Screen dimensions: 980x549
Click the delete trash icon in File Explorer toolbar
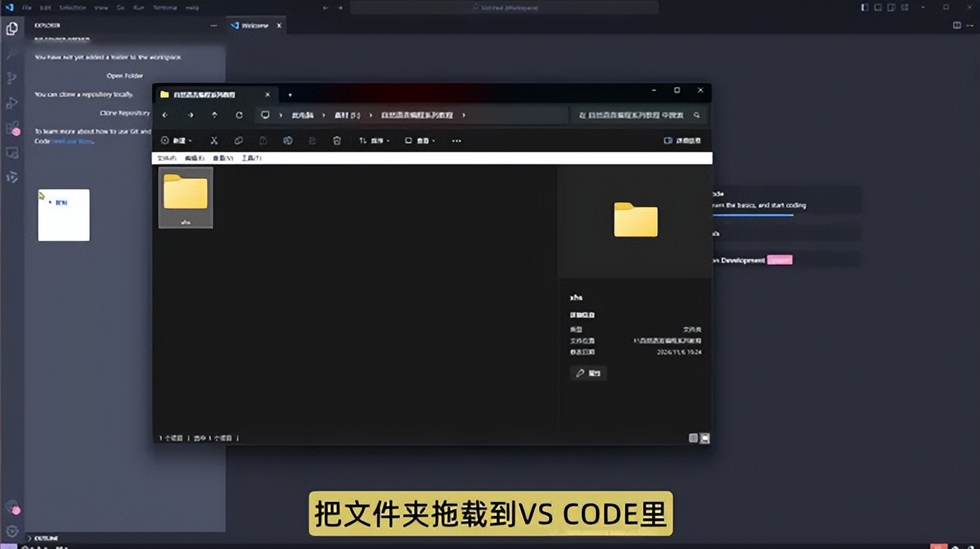(x=337, y=140)
